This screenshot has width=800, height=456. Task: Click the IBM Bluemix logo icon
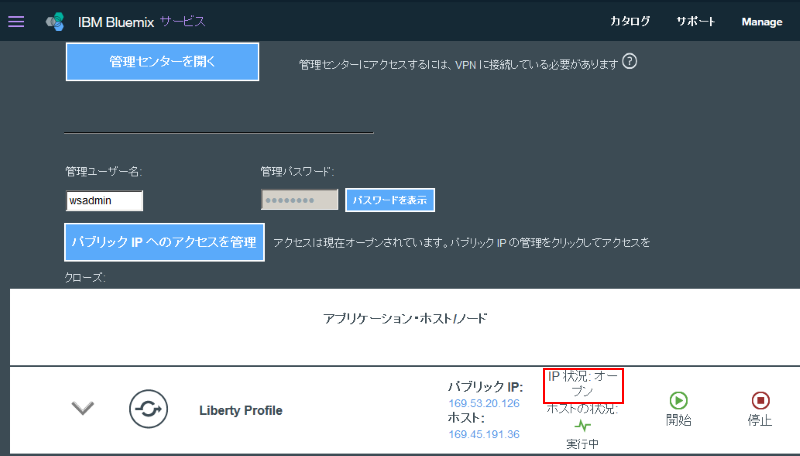[x=56, y=21]
